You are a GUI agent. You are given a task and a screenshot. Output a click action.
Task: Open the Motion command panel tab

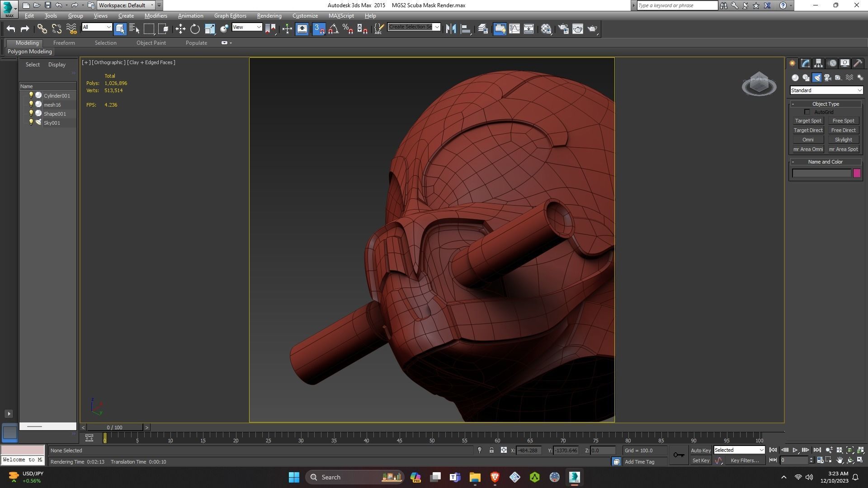click(832, 63)
